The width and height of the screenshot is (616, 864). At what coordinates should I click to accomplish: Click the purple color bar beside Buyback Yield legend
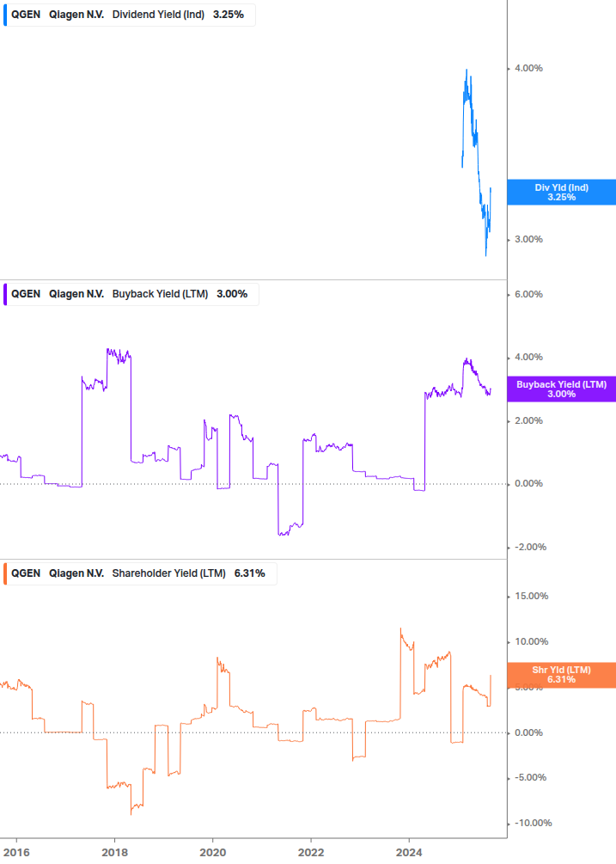pyautogui.click(x=5, y=294)
